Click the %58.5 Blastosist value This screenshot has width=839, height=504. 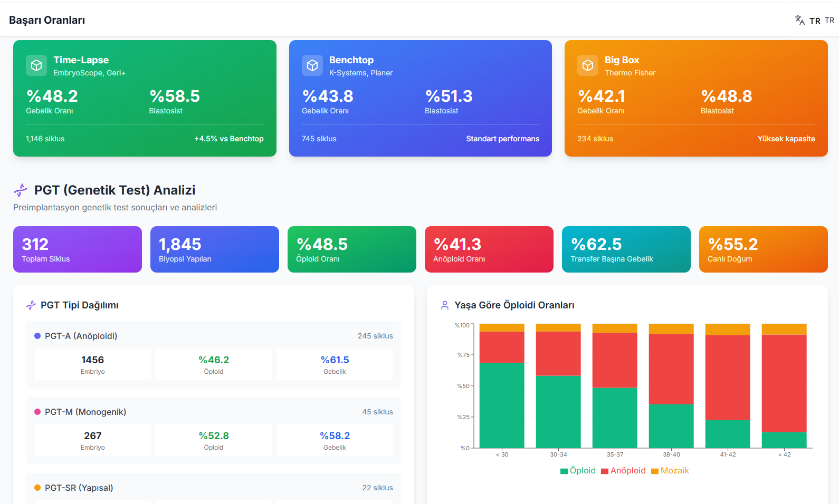pos(175,96)
